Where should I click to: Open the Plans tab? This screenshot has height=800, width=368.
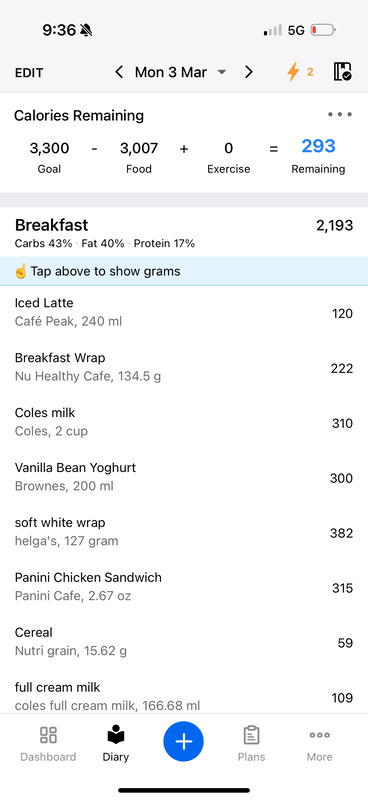pyautogui.click(x=251, y=744)
